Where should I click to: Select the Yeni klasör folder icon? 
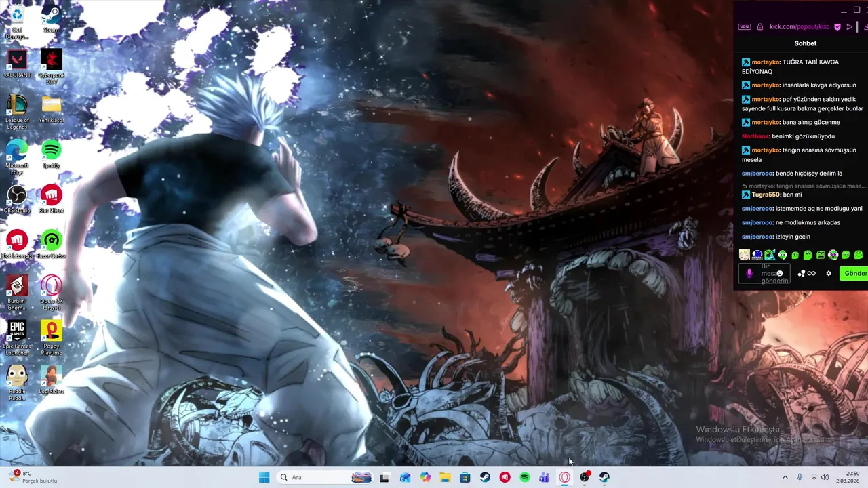point(52,109)
